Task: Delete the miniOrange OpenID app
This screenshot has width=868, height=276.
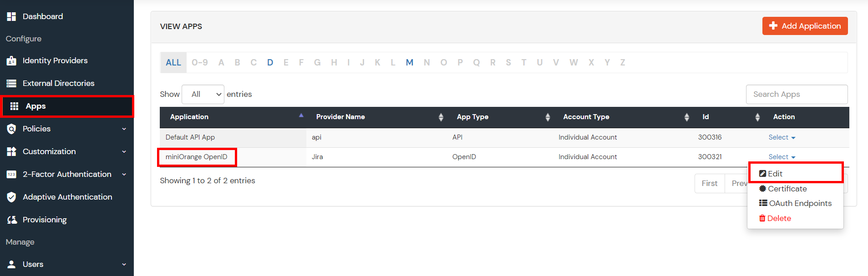Action: [778, 218]
